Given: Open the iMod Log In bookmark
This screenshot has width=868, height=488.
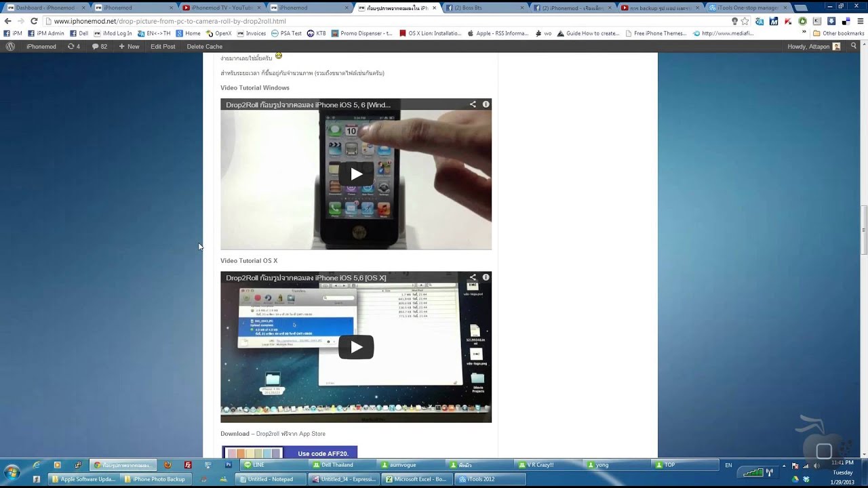Looking at the screenshot, I should (113, 33).
